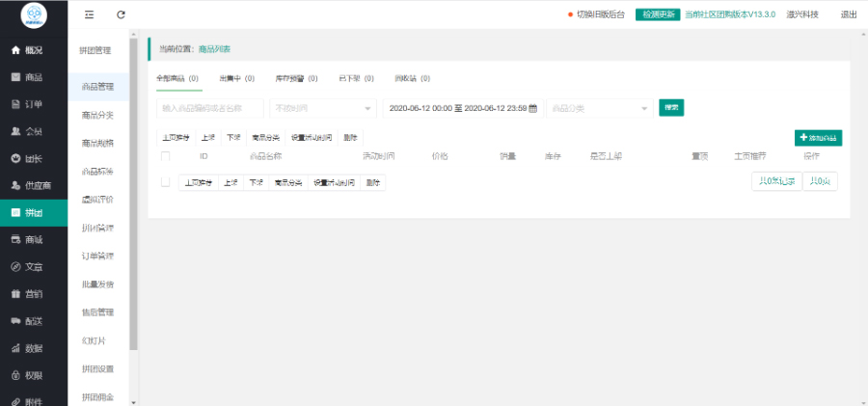This screenshot has height=406, width=868.
Task: Click the 是否上架 column header
Action: click(607, 156)
